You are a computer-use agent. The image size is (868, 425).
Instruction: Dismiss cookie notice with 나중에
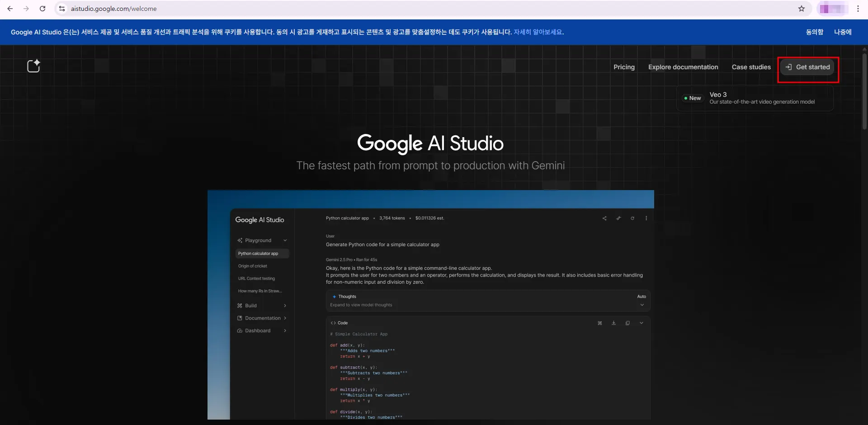[x=842, y=32]
